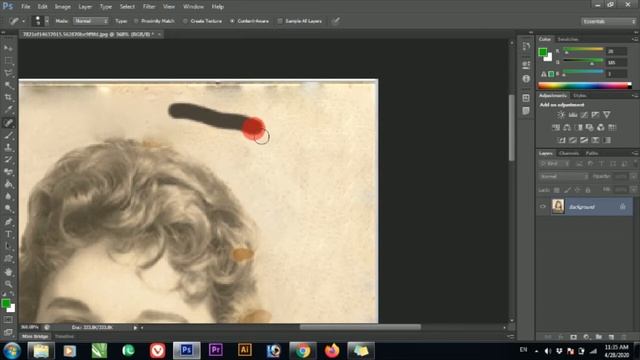
Task: Toggle Background layer visibility eye
Action: point(543,207)
